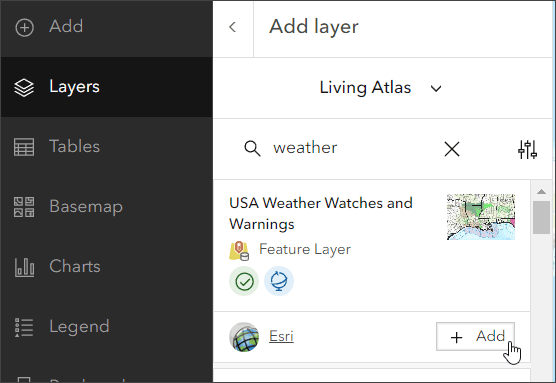The width and height of the screenshot is (556, 383).
Task: Click the green authoritative checkmark badge
Action: (x=244, y=281)
